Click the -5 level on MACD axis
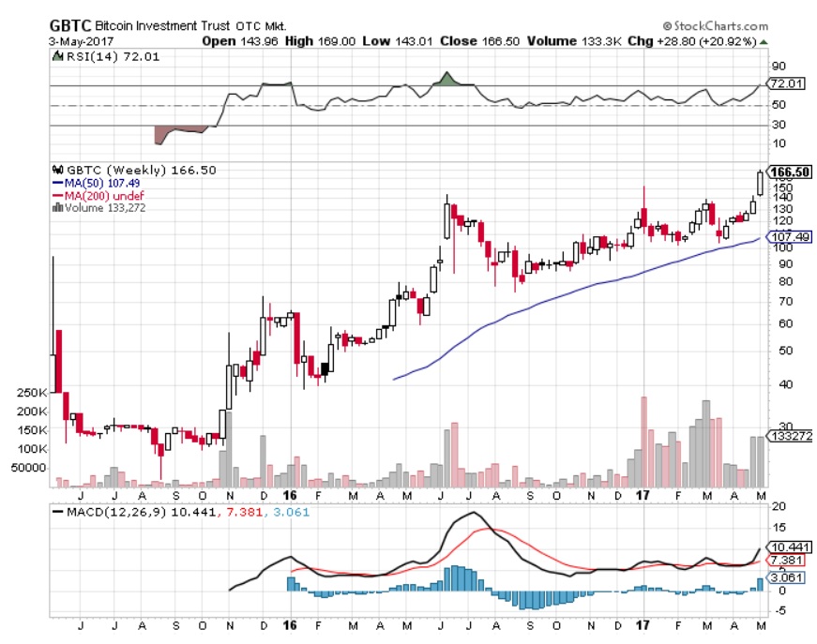Viewport: 817px width, 644px height. [x=780, y=610]
